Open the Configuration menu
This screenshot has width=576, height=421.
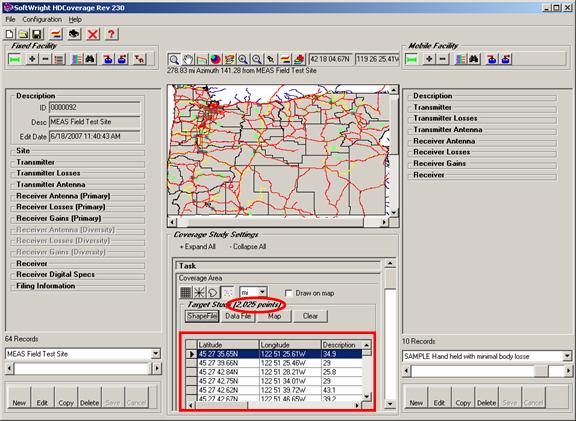pyautogui.click(x=42, y=19)
